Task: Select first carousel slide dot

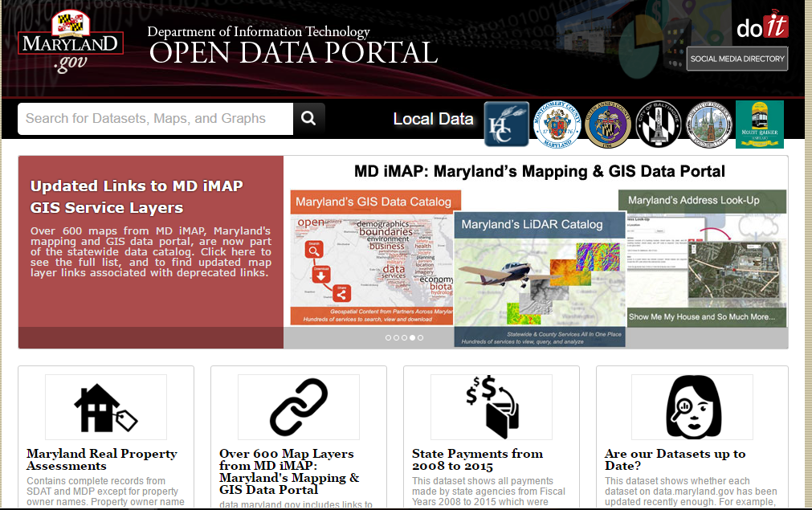Action: point(389,337)
